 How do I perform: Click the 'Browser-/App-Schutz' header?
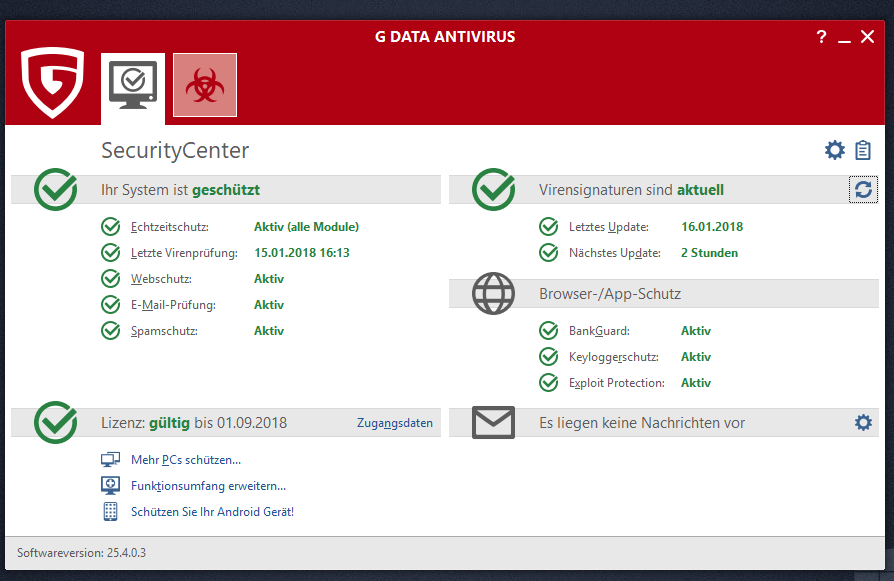(610, 294)
